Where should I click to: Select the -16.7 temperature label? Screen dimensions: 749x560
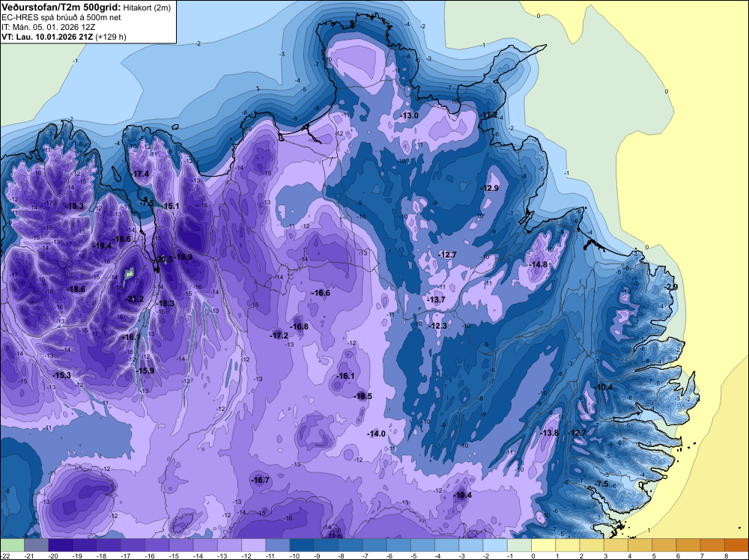tap(261, 480)
